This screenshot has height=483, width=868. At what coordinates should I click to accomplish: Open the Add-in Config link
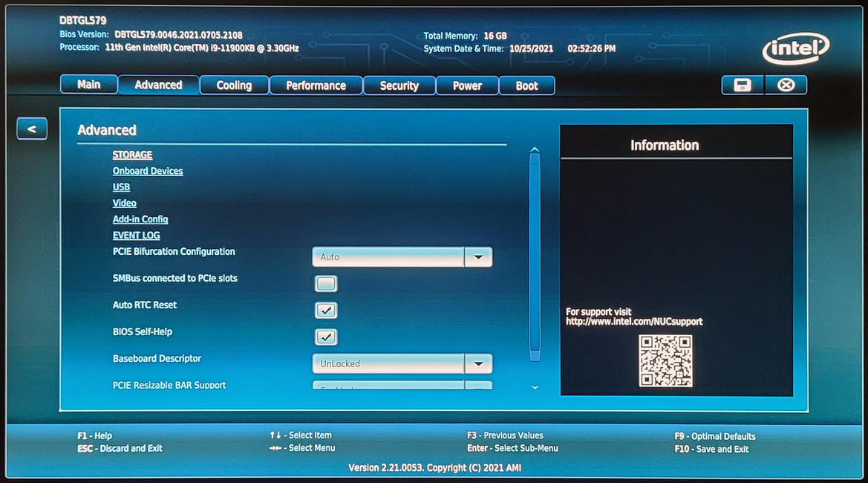pyautogui.click(x=140, y=219)
